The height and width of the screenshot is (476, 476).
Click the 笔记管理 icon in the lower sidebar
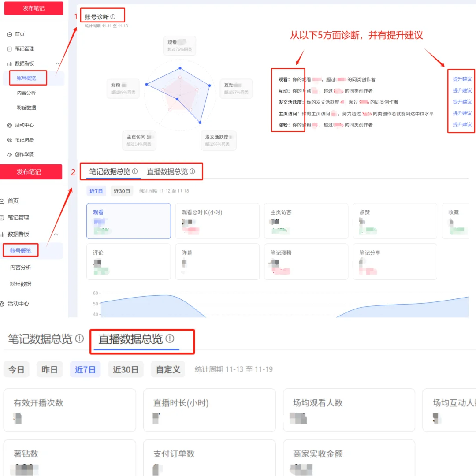pyautogui.click(x=2, y=218)
